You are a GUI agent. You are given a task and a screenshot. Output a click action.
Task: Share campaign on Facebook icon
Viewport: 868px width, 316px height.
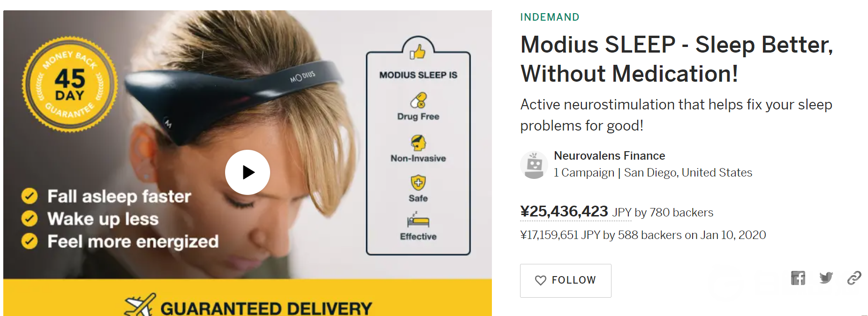(798, 278)
